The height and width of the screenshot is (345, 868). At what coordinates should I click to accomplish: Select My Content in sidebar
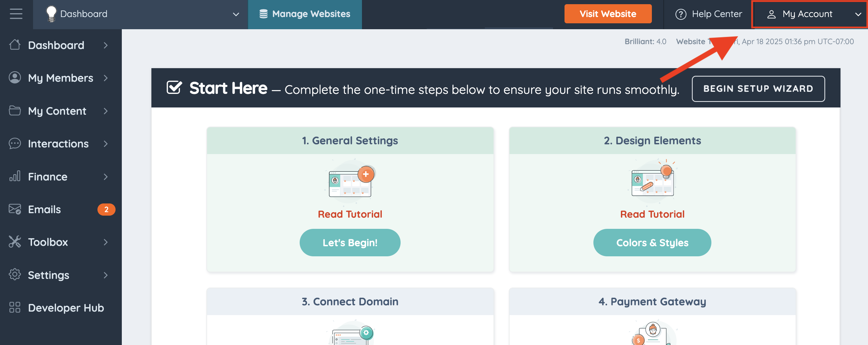[61, 111]
